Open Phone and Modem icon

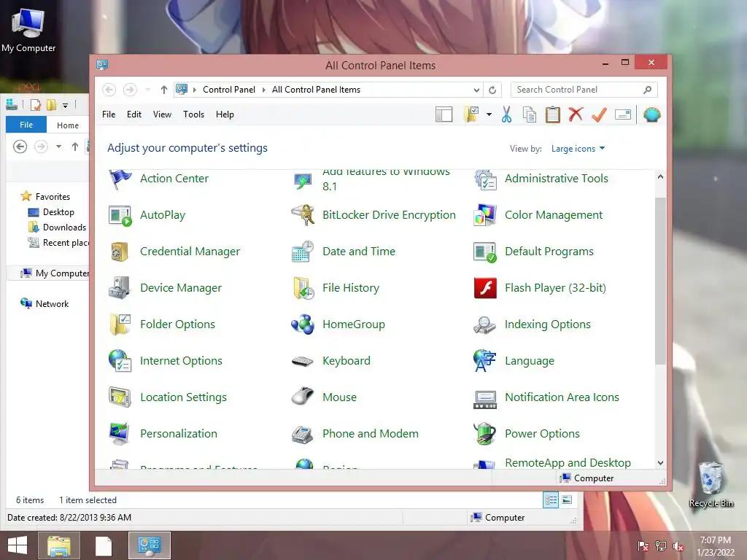click(x=303, y=434)
